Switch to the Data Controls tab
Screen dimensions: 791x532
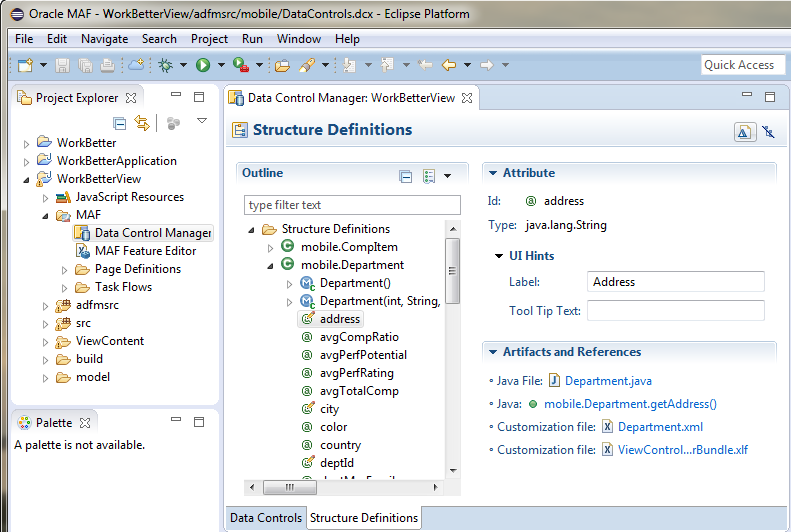click(x=266, y=518)
